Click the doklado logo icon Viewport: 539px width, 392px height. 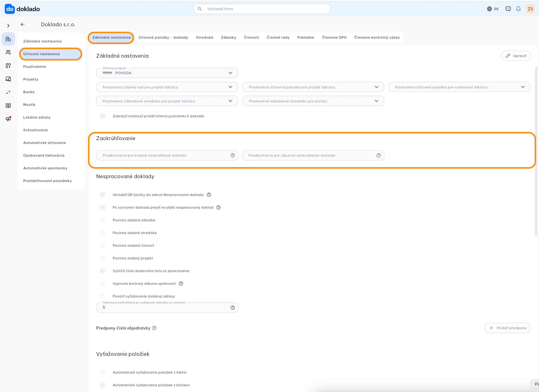10,9
